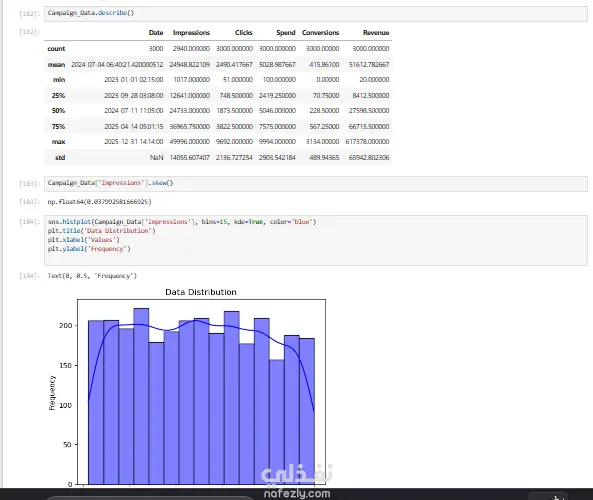
Task: Select the mean row label
Action: (56, 65)
